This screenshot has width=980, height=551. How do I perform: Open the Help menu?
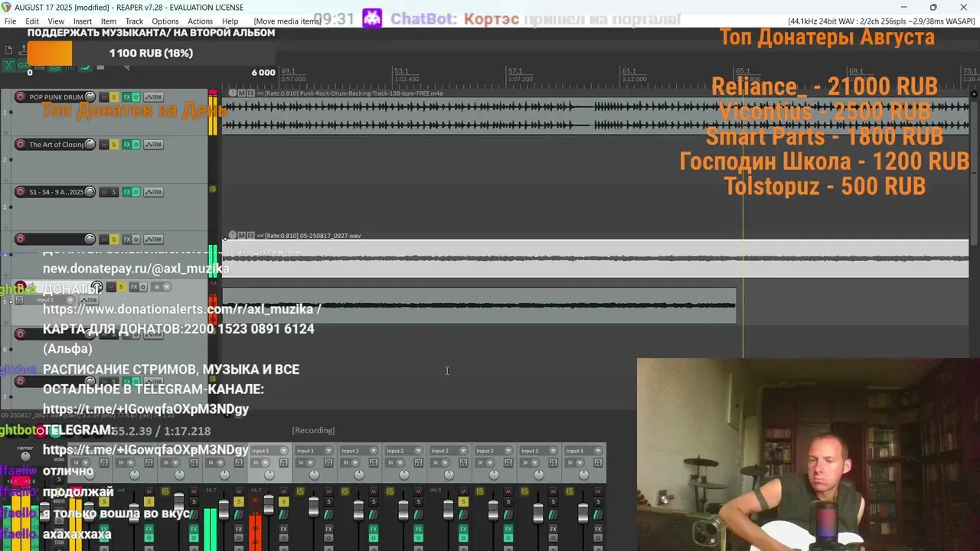point(230,21)
